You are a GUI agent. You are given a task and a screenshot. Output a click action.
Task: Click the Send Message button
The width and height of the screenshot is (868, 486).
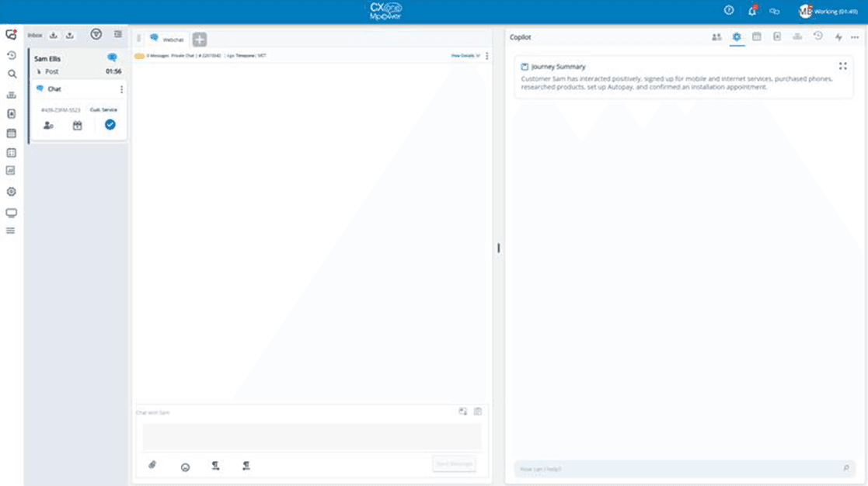tap(454, 464)
